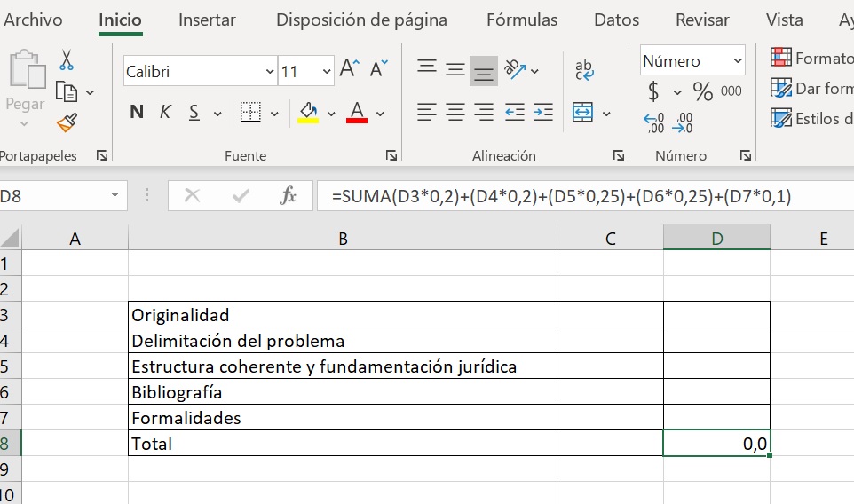The image size is (854, 504).
Task: Click the Wrap Text icon
Action: pyautogui.click(x=584, y=70)
